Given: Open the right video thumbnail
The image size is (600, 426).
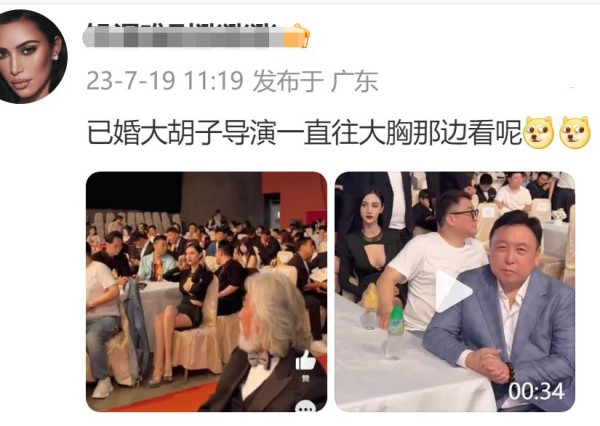Looking at the screenshot, I should 455,292.
